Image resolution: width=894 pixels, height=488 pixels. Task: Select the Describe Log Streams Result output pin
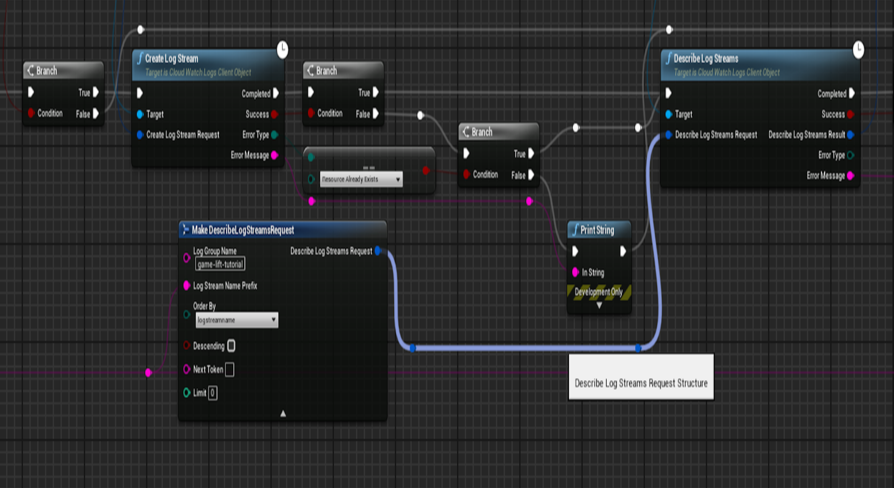click(850, 134)
